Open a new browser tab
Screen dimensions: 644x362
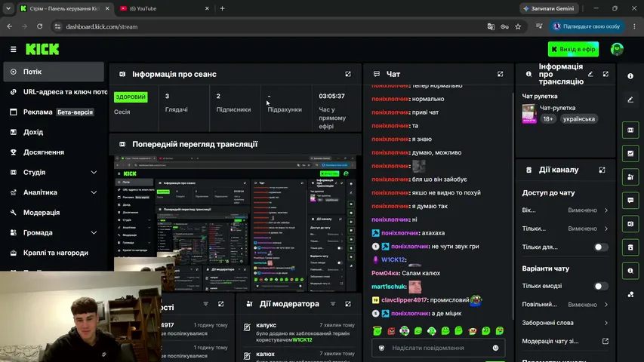coord(222,8)
